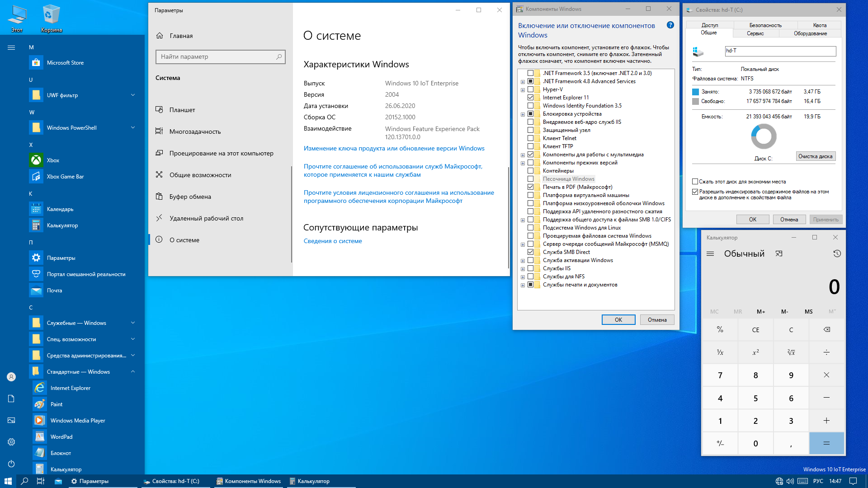Toggle calculator keep-on-top mode icon

click(779, 254)
